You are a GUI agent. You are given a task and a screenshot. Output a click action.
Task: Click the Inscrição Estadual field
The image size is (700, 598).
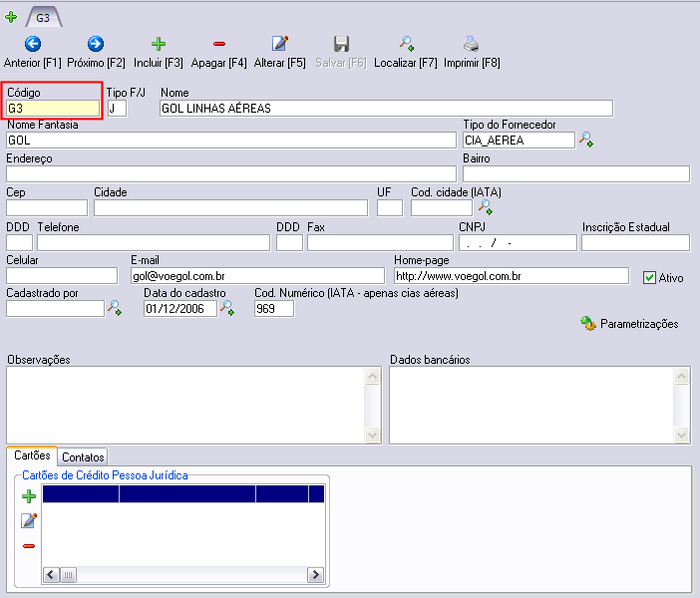click(636, 243)
